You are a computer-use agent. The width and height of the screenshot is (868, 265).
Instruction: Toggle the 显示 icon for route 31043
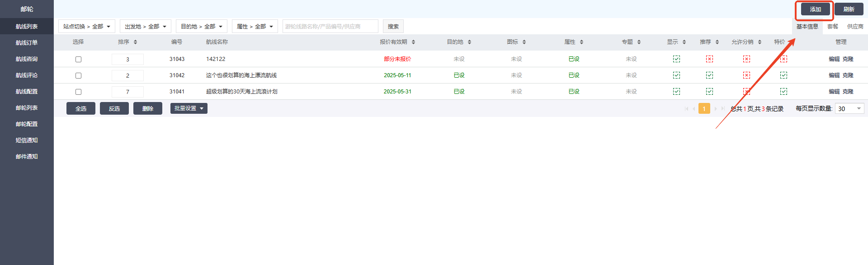676,59
